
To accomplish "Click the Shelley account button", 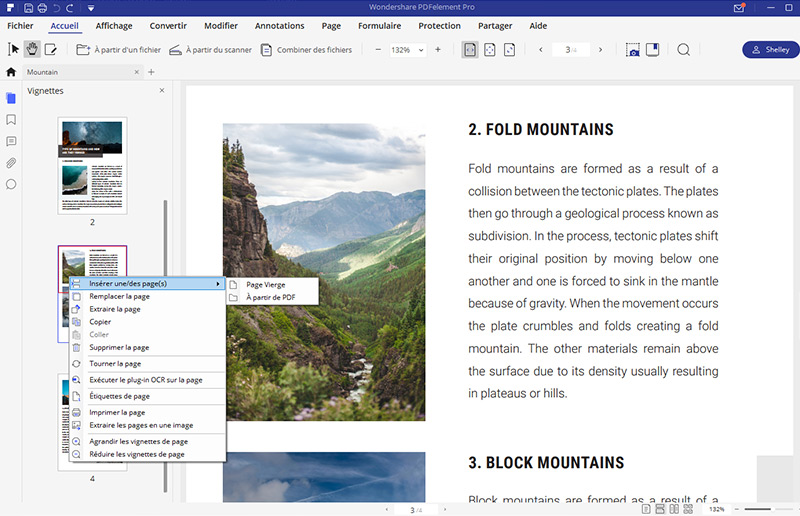I will point(770,49).
